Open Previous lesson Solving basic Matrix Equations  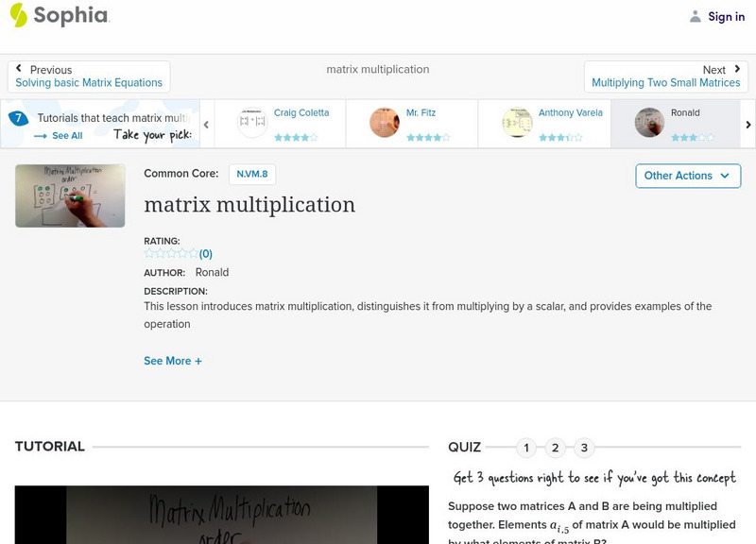89,82
